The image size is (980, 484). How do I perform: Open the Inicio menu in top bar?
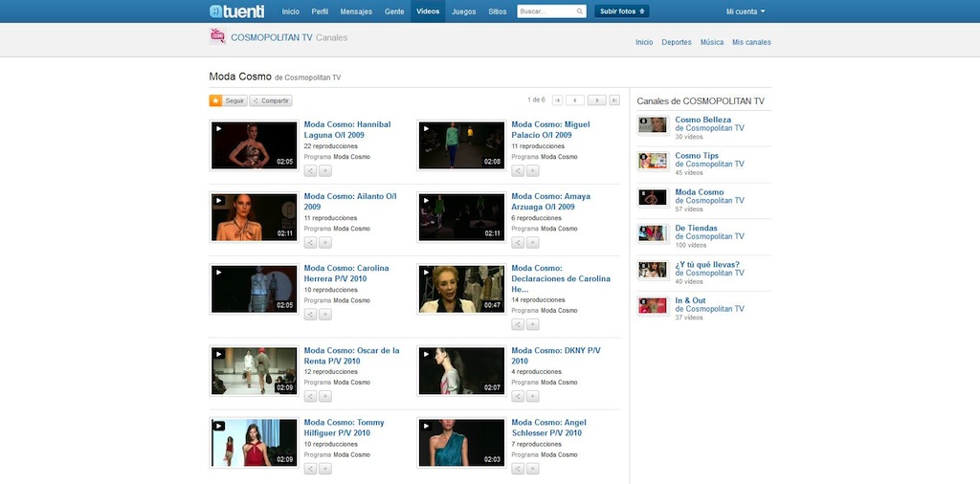pyautogui.click(x=291, y=11)
